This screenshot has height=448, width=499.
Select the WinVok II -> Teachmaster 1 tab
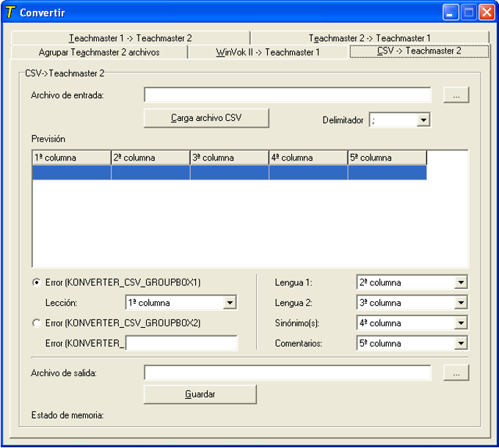[x=268, y=52]
